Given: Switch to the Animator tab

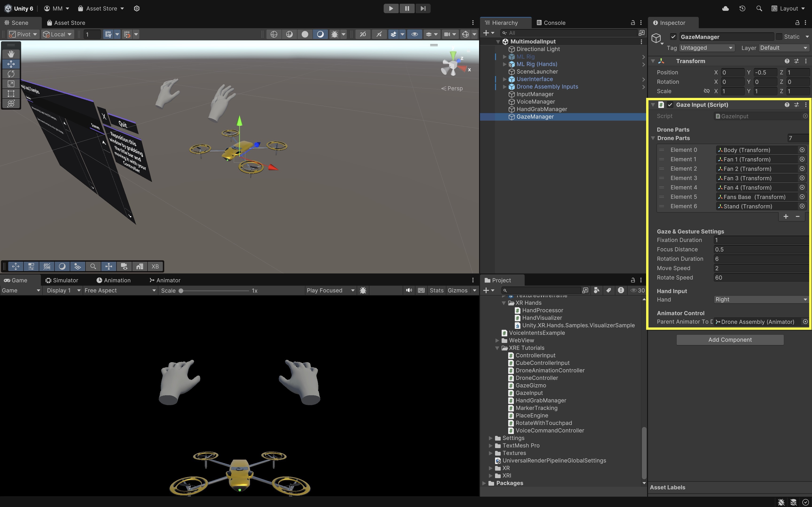Looking at the screenshot, I should (x=165, y=280).
